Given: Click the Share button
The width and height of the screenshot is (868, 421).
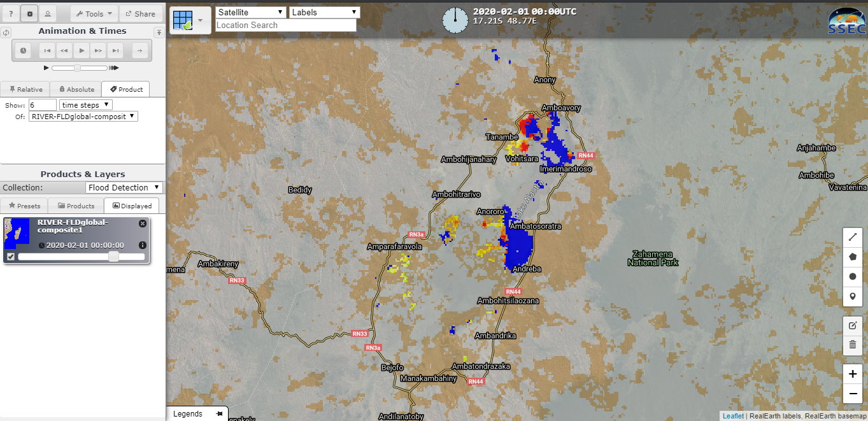Looking at the screenshot, I should tap(140, 13).
